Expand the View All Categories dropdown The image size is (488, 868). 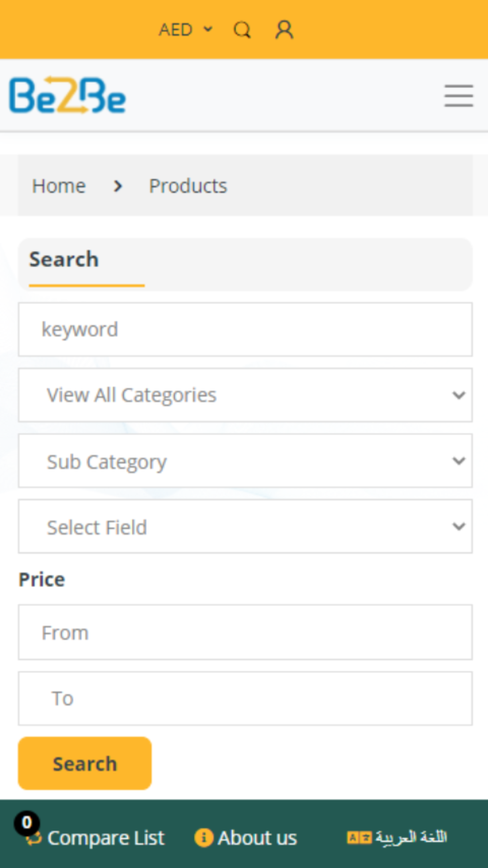pos(245,395)
